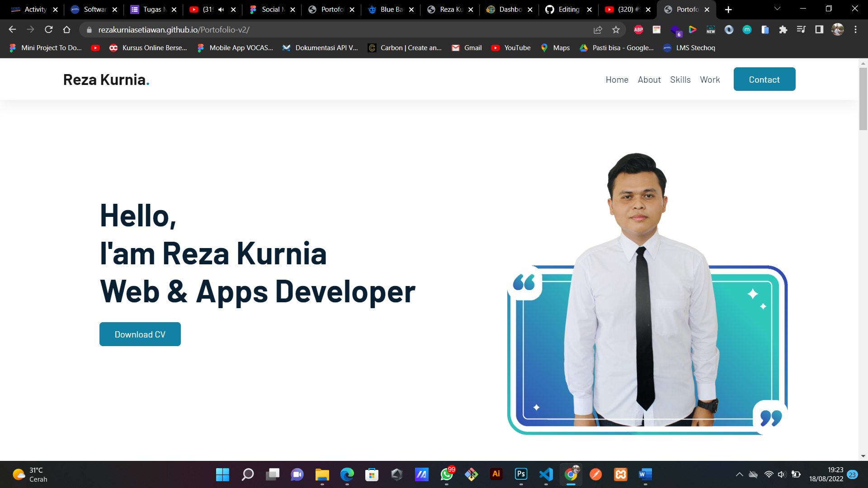Click the Download CV button
Image resolution: width=868 pixels, height=488 pixels.
coord(140,334)
